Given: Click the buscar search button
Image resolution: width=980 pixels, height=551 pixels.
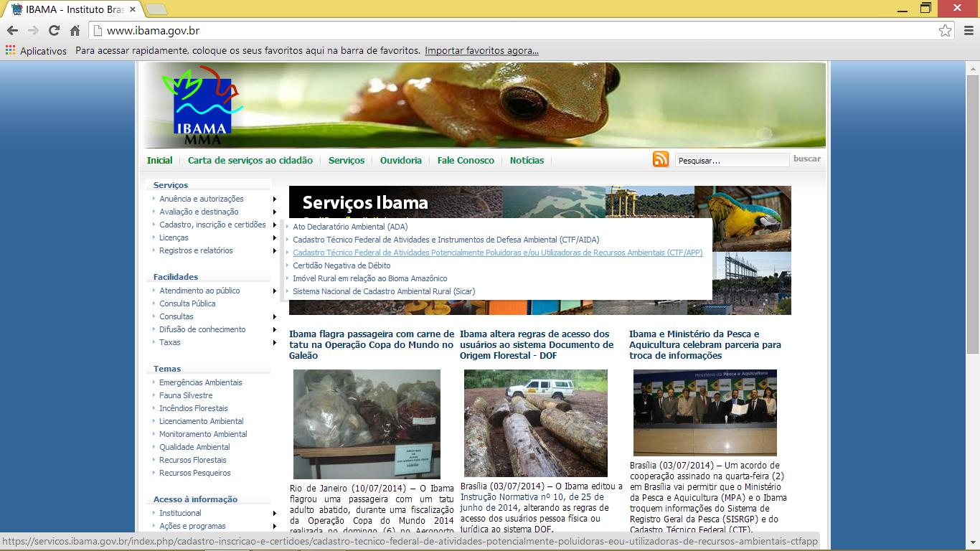Looking at the screenshot, I should click(x=806, y=159).
